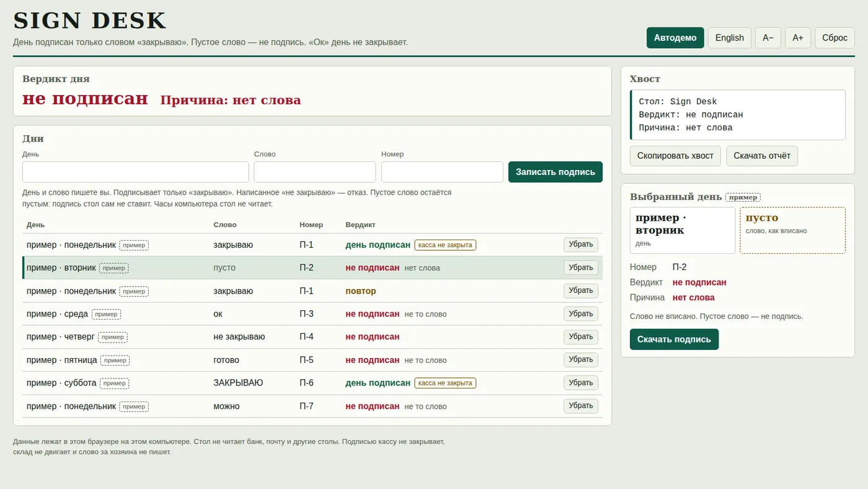
Task: Click the uppercase 'ЗАКРЫВАЮ' word cell
Action: pos(238,383)
